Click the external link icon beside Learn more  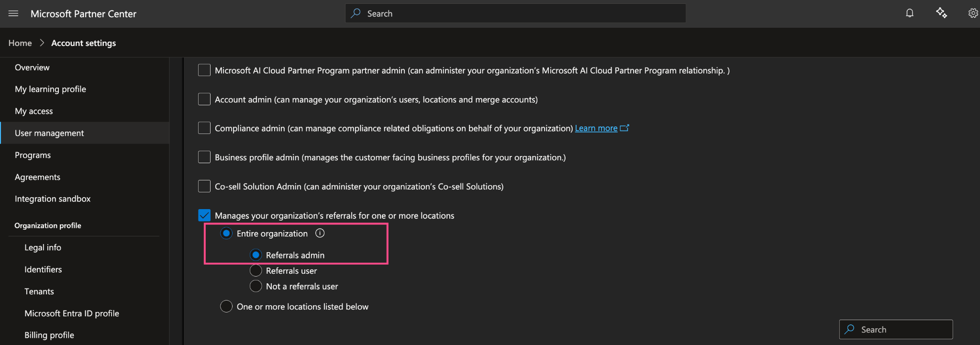tap(624, 128)
